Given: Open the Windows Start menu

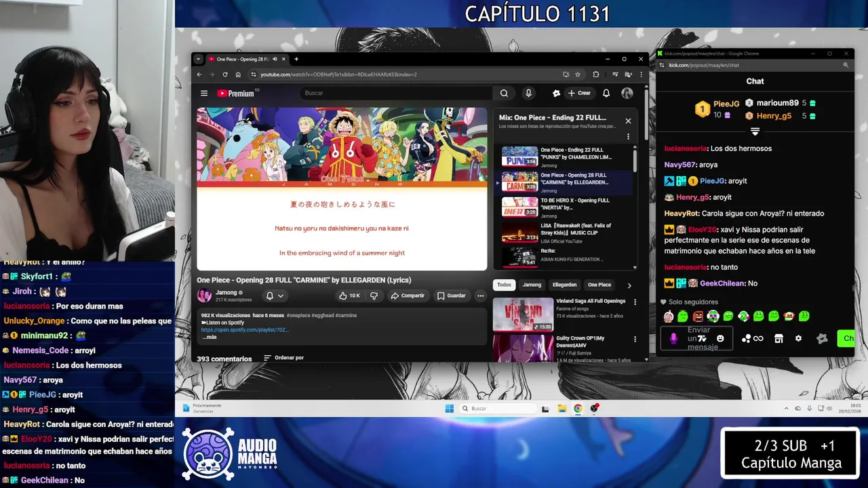Looking at the screenshot, I should click(449, 409).
